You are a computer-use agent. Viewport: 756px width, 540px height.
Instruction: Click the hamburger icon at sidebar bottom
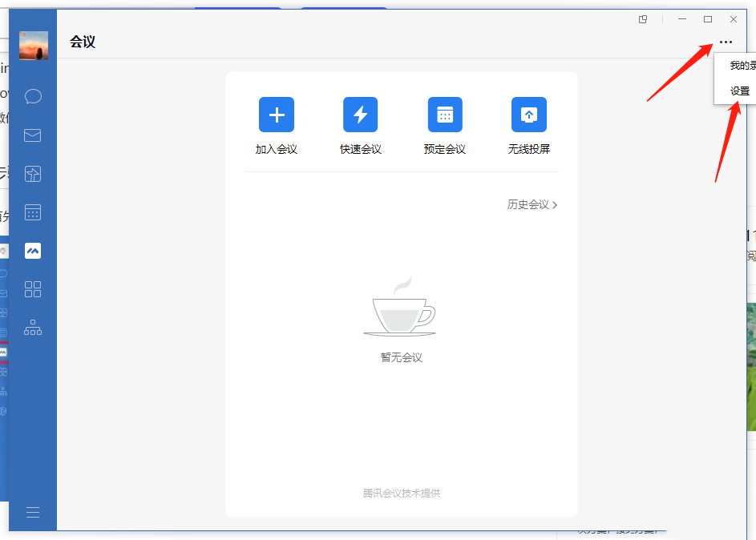(32, 512)
